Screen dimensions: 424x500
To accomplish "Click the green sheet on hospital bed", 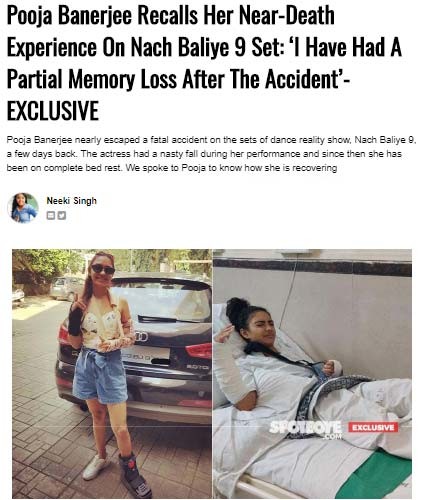I will [x=378, y=473].
